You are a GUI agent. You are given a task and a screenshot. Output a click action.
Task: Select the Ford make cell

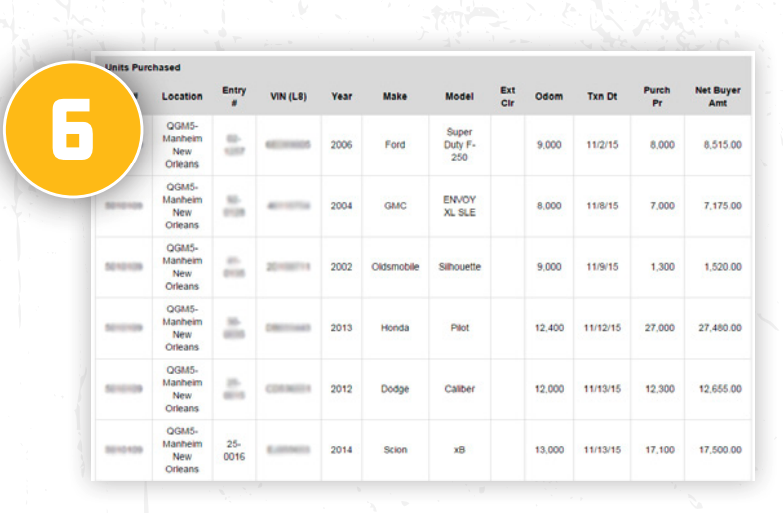(395, 145)
